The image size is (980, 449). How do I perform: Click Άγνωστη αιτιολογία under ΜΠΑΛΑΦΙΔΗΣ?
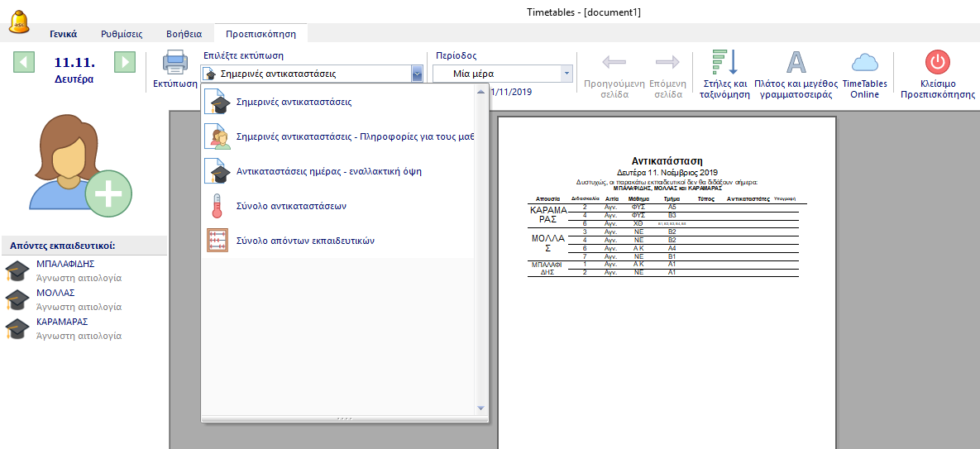79,278
